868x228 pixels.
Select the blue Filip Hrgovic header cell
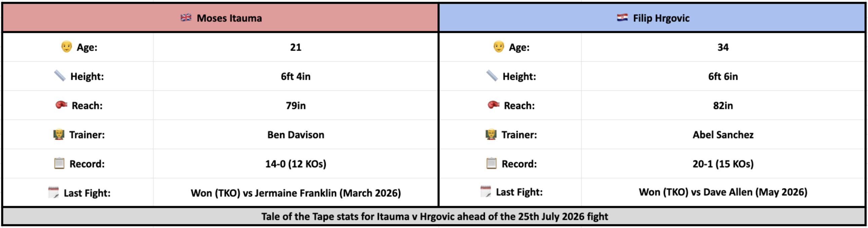653,18
